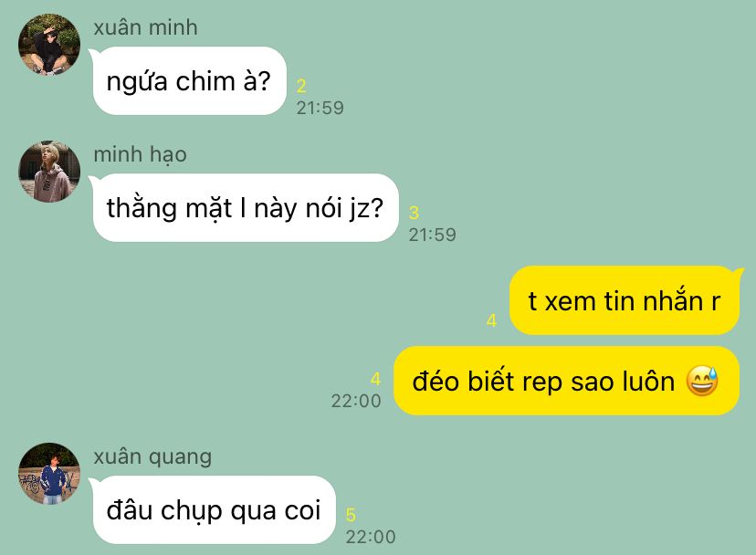Click the sender name "xuân minh"

[145, 27]
